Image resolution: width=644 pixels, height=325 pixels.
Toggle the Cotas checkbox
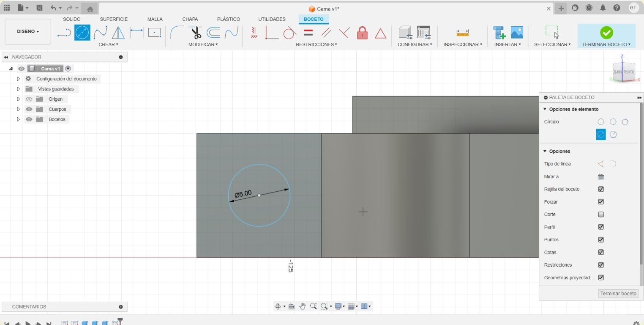coord(601,252)
